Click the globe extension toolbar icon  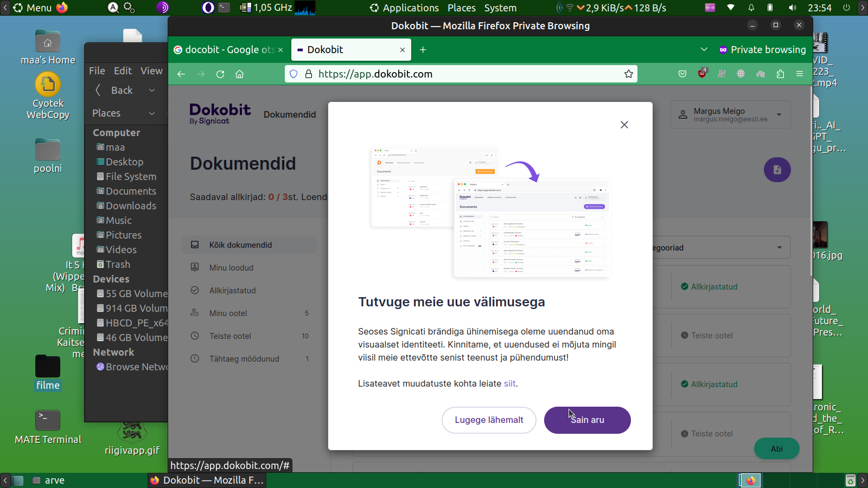pyautogui.click(x=741, y=74)
